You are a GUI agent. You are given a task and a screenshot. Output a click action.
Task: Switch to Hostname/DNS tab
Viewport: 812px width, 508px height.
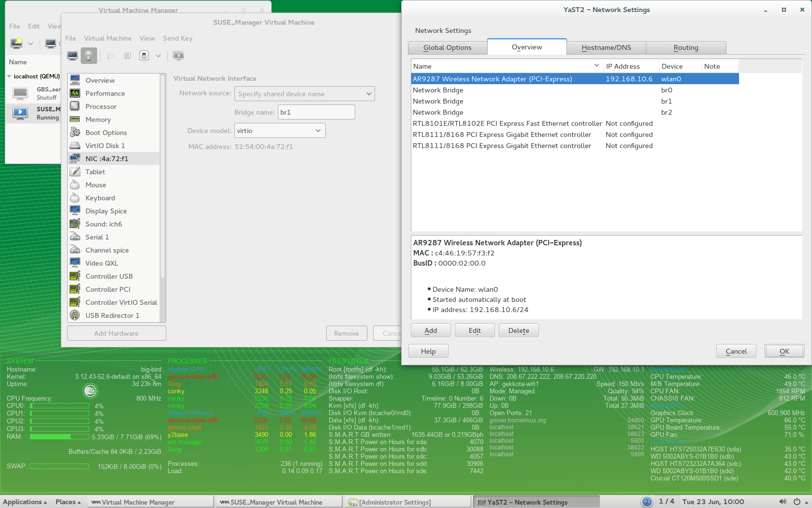pos(606,47)
